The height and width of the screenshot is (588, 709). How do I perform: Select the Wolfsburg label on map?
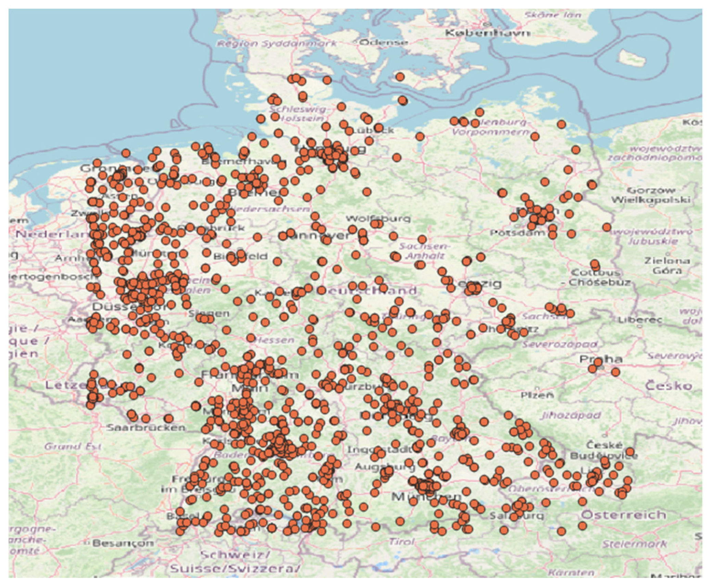378,218
